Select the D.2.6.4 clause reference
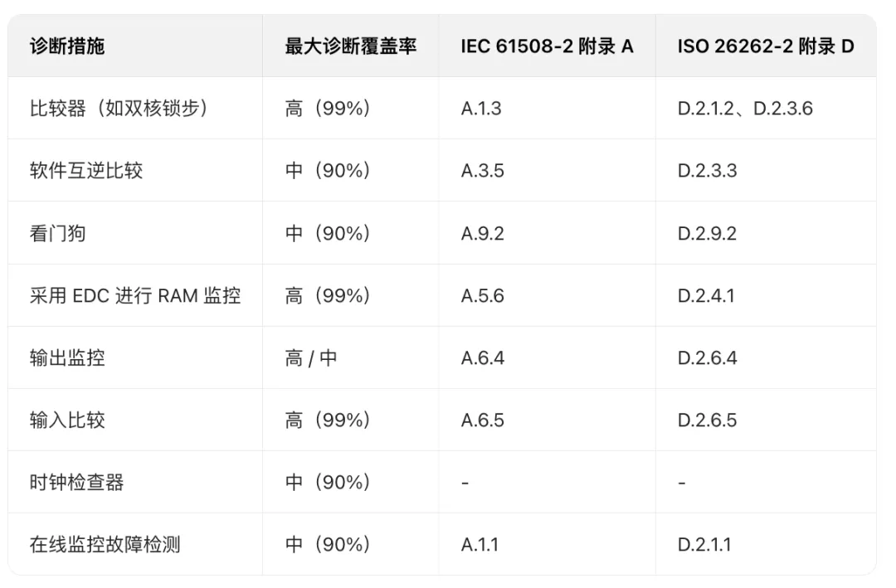 [x=708, y=358]
